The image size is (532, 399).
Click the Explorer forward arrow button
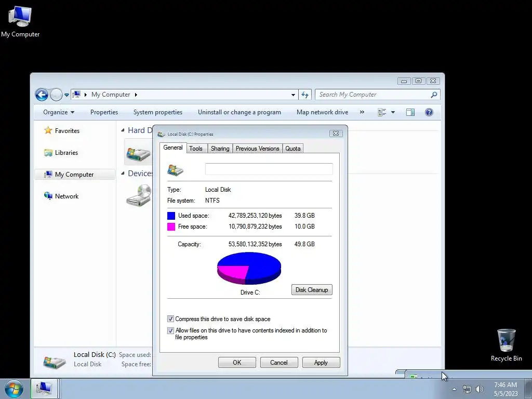[56, 95]
